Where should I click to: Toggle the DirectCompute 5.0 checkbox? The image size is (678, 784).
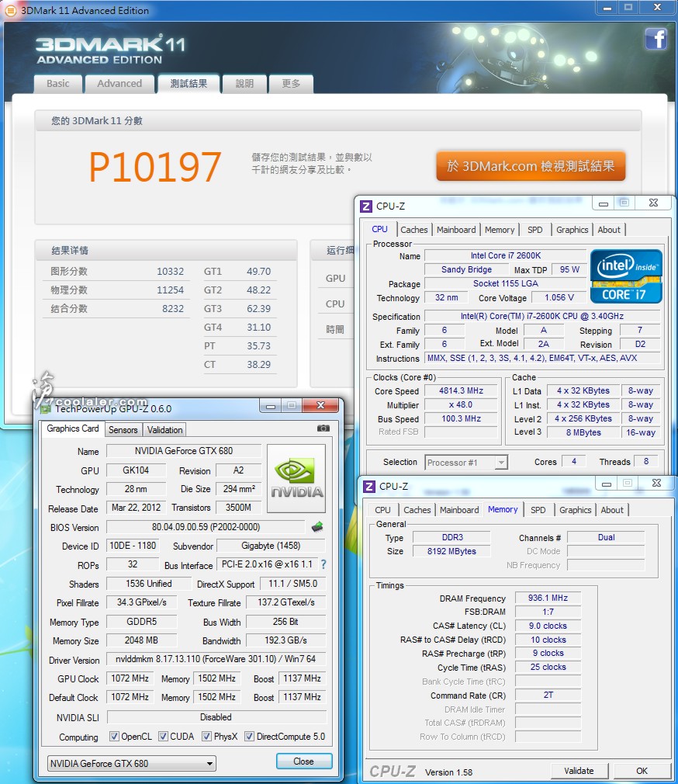click(249, 737)
